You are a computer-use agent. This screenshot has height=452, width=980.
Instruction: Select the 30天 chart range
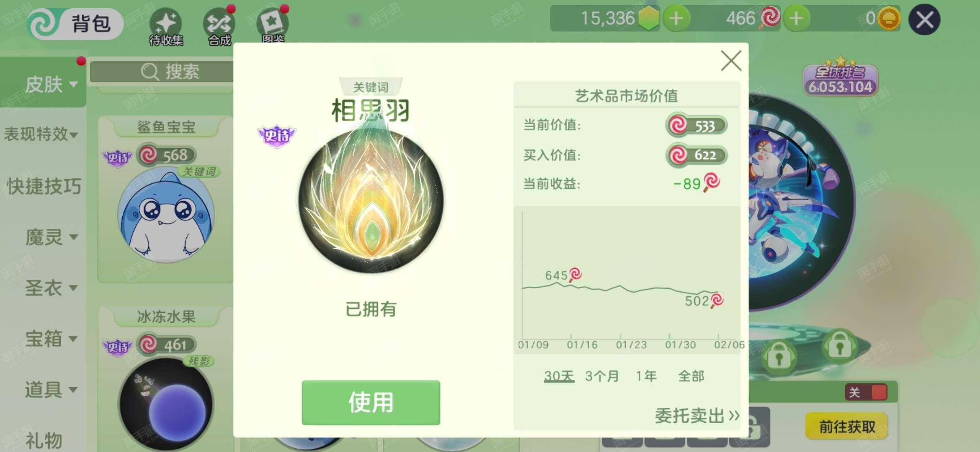tap(559, 376)
